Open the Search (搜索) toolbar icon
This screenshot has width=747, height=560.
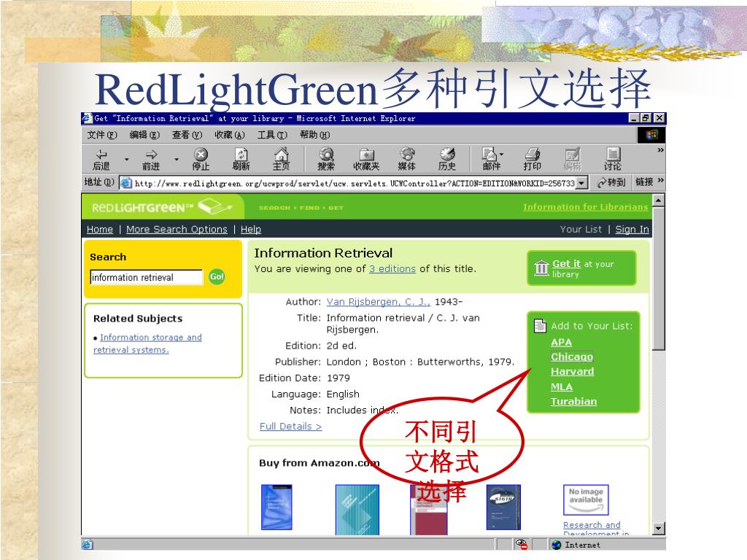(326, 160)
